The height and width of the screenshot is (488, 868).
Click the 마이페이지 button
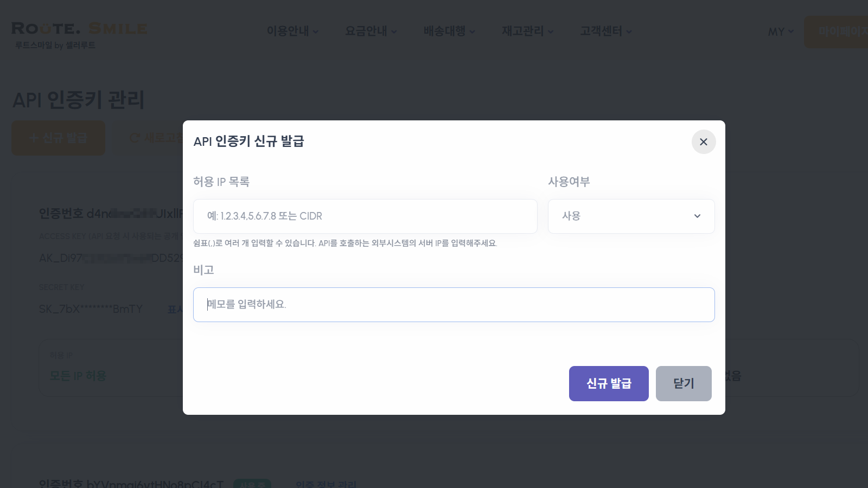pos(844,32)
